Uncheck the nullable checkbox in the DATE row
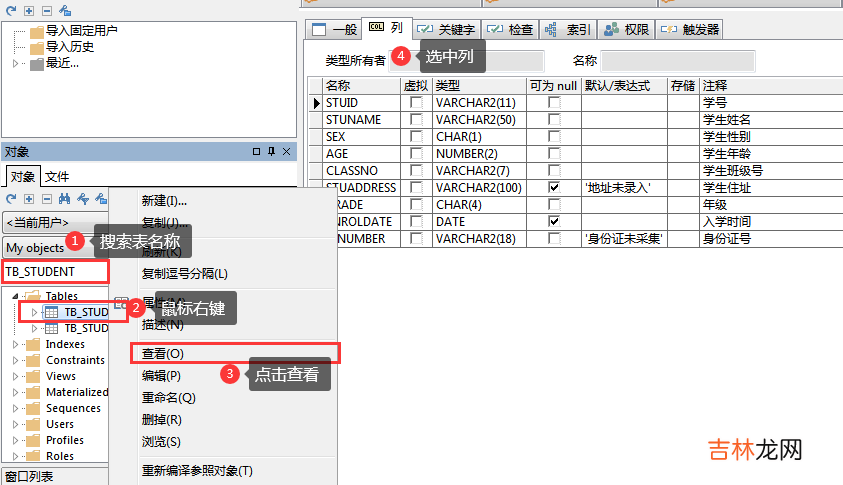This screenshot has width=843, height=485. click(x=554, y=221)
